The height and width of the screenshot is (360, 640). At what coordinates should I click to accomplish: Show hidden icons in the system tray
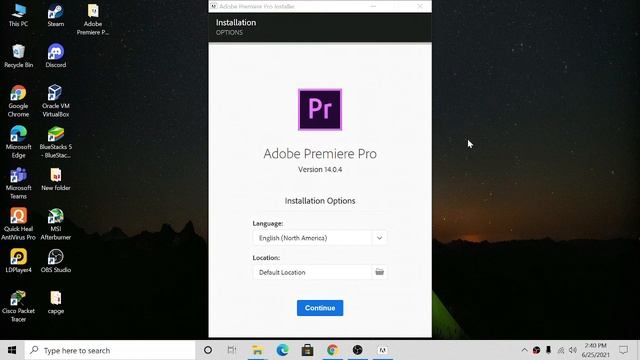pyautogui.click(x=524, y=350)
